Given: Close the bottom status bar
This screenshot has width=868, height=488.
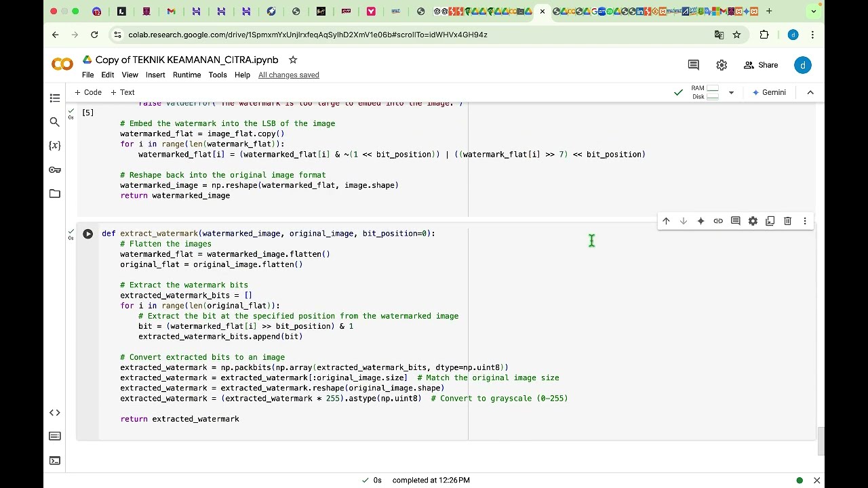Looking at the screenshot, I should click(x=816, y=480).
